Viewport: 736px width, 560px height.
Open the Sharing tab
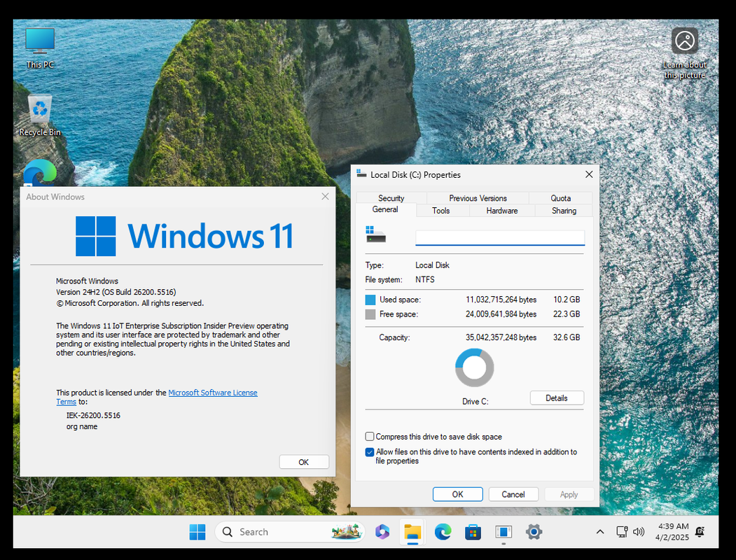coord(564,211)
